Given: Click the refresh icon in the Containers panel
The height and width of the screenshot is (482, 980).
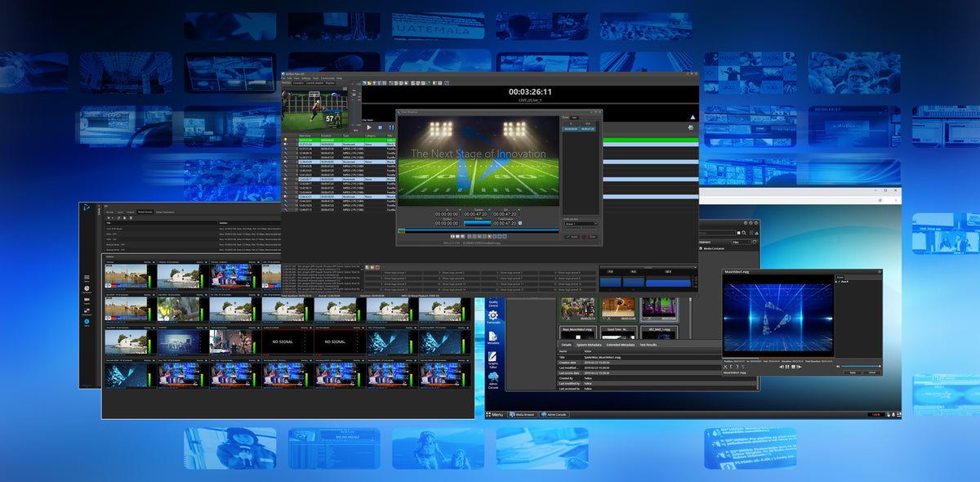Looking at the screenshot, I should (755, 243).
